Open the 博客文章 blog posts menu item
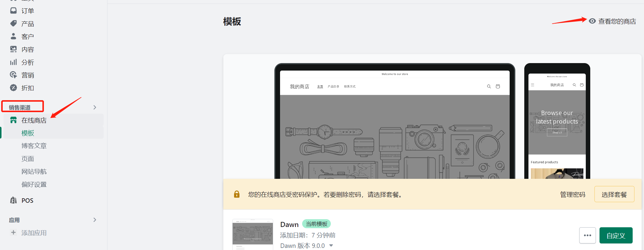This screenshot has width=644, height=250. point(34,146)
